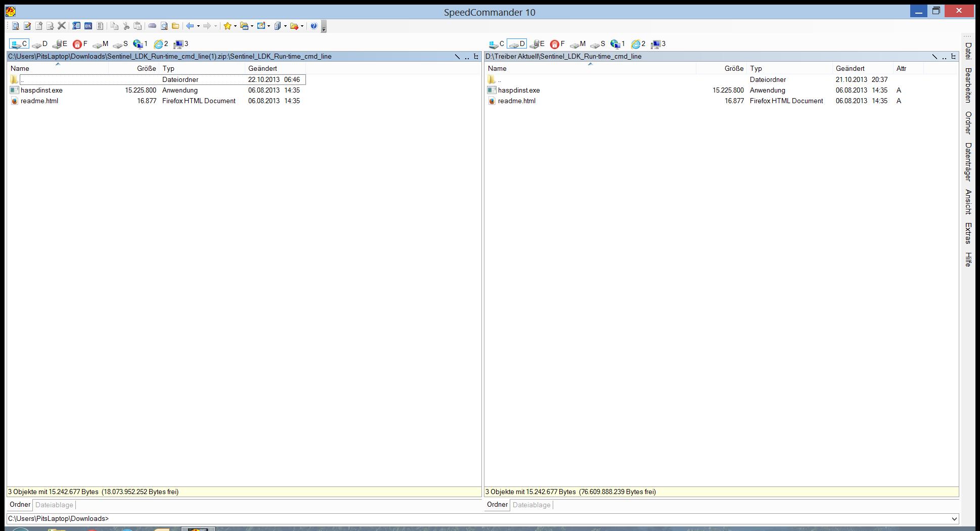Select drive C in left panel

click(x=19, y=44)
